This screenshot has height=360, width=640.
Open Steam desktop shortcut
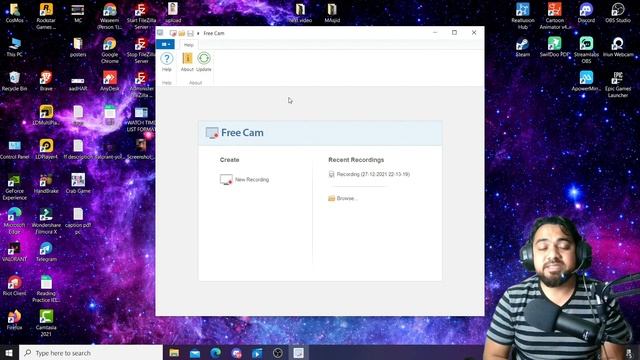522,47
